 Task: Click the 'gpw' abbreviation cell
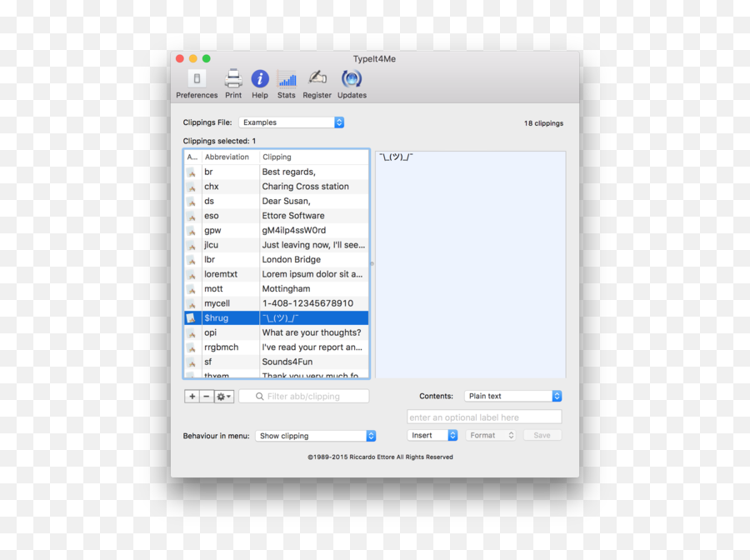212,231
